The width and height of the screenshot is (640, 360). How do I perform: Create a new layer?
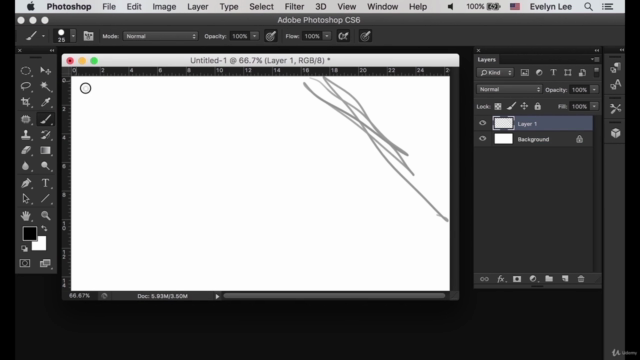pyautogui.click(x=565, y=279)
